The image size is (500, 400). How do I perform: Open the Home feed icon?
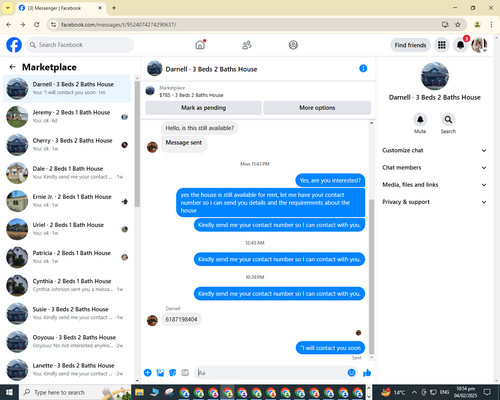[x=200, y=45]
